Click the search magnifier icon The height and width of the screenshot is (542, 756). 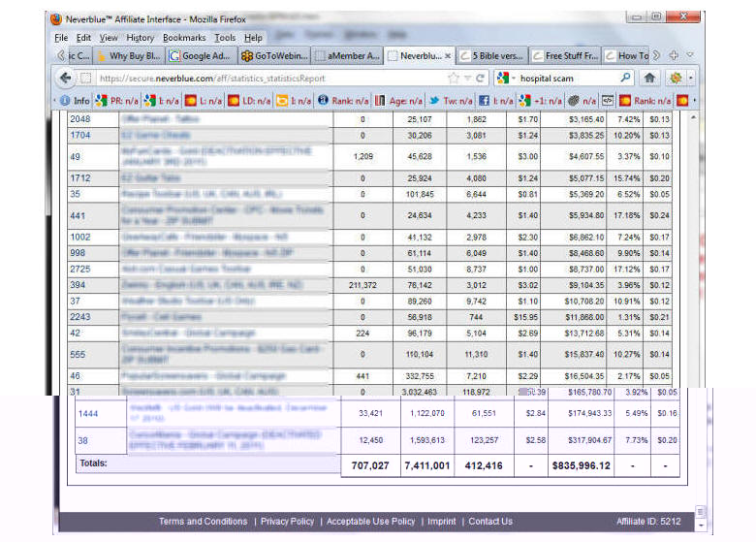(x=626, y=79)
